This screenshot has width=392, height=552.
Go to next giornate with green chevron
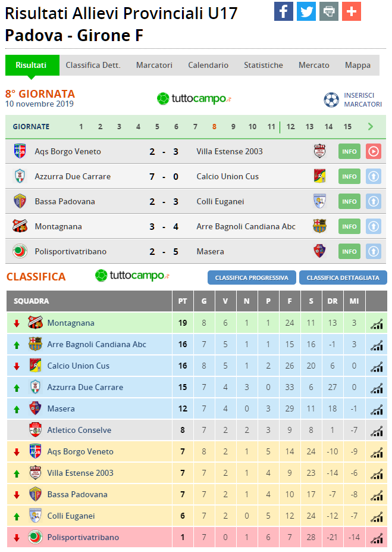click(x=371, y=127)
